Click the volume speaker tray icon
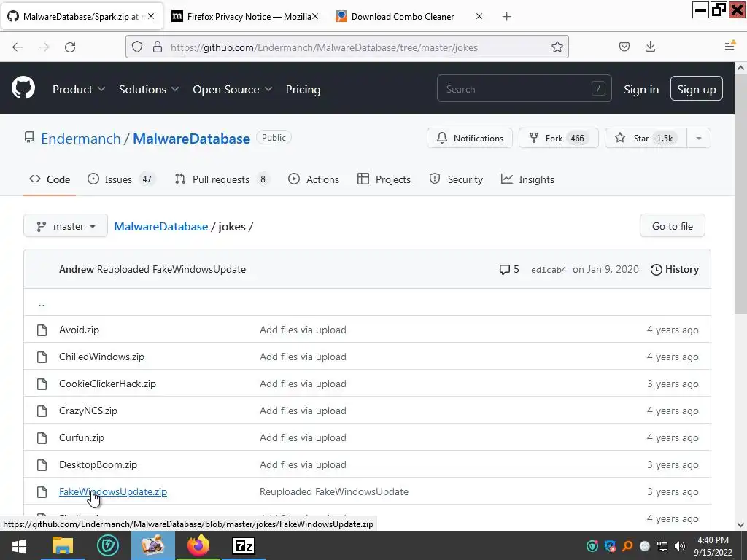The image size is (747, 560). click(x=680, y=546)
